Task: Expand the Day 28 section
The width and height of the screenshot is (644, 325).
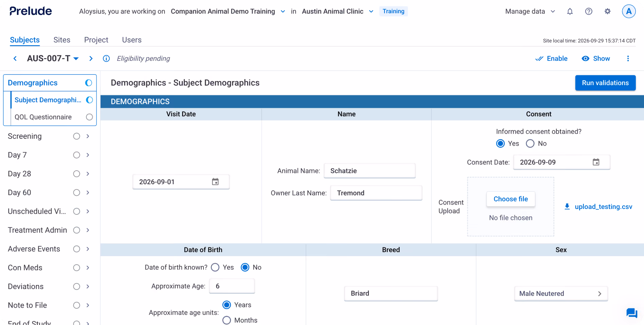Action: point(88,174)
